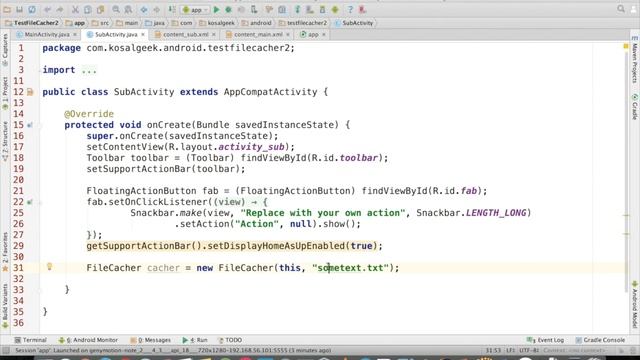Run the app with the green play icon
Viewport: 640px width, 360px height.
coord(216,9)
